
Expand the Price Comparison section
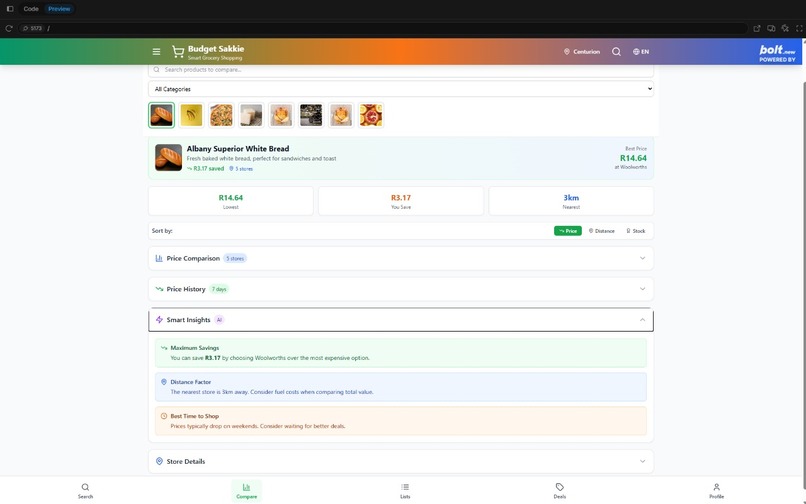(x=401, y=258)
